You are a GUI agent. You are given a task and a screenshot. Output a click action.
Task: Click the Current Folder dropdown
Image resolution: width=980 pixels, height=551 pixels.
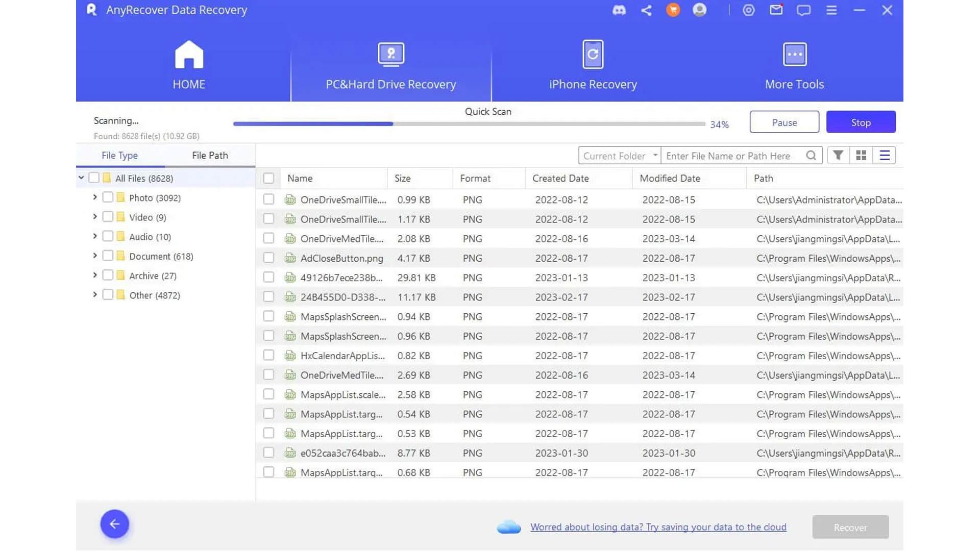[x=618, y=156]
